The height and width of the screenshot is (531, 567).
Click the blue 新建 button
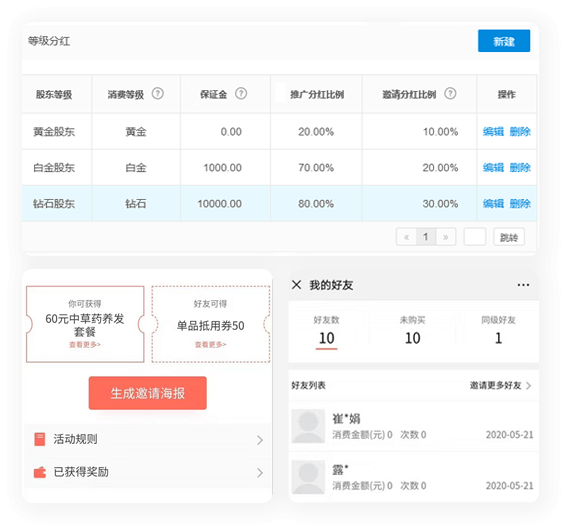(x=504, y=41)
